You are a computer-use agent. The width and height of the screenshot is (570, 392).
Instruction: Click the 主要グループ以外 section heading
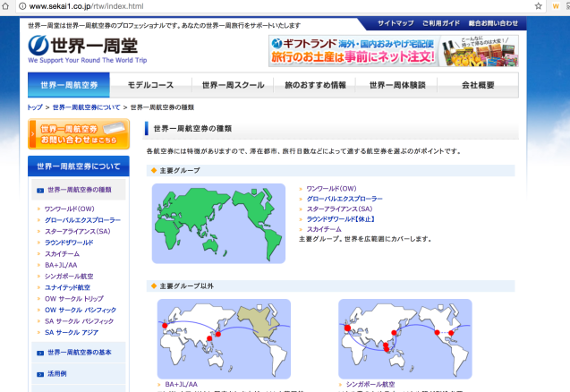click(x=187, y=286)
